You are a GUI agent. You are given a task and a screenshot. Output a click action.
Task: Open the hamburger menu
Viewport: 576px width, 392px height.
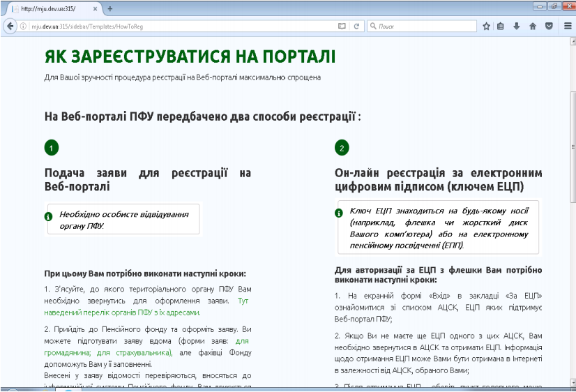coord(568,26)
